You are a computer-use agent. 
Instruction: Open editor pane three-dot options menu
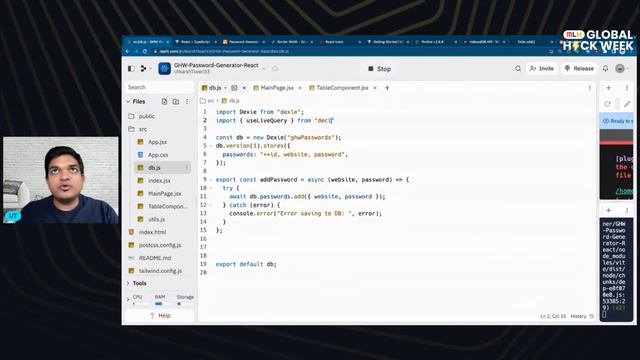coord(590,88)
